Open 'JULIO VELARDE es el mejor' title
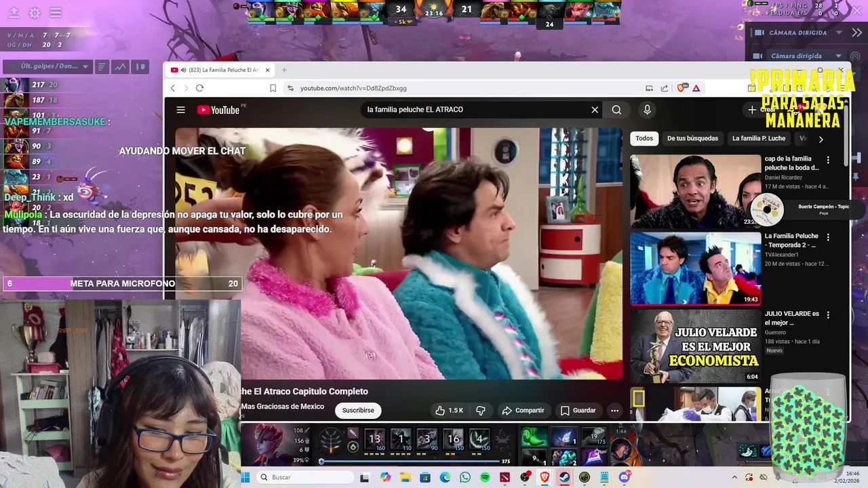 click(792, 318)
